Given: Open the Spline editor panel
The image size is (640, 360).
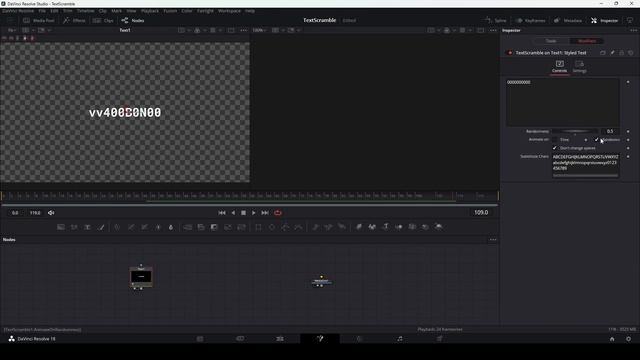Looking at the screenshot, I should click(496, 20).
